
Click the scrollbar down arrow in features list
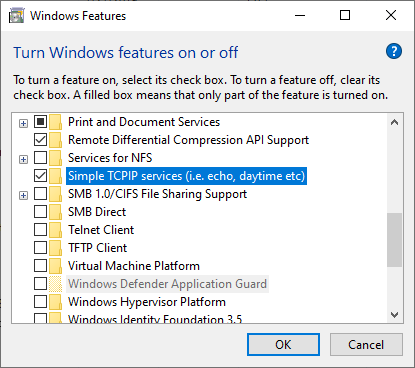pos(395,315)
